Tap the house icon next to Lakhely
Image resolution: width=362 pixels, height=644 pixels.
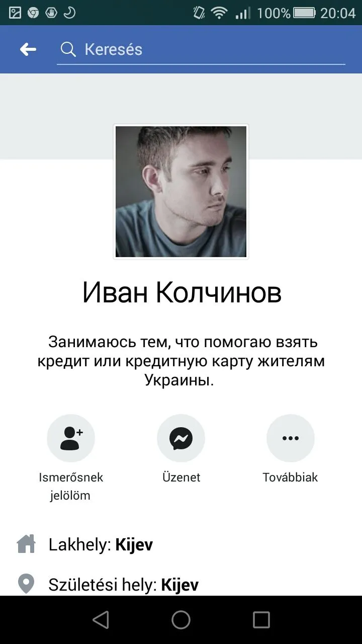point(26,544)
